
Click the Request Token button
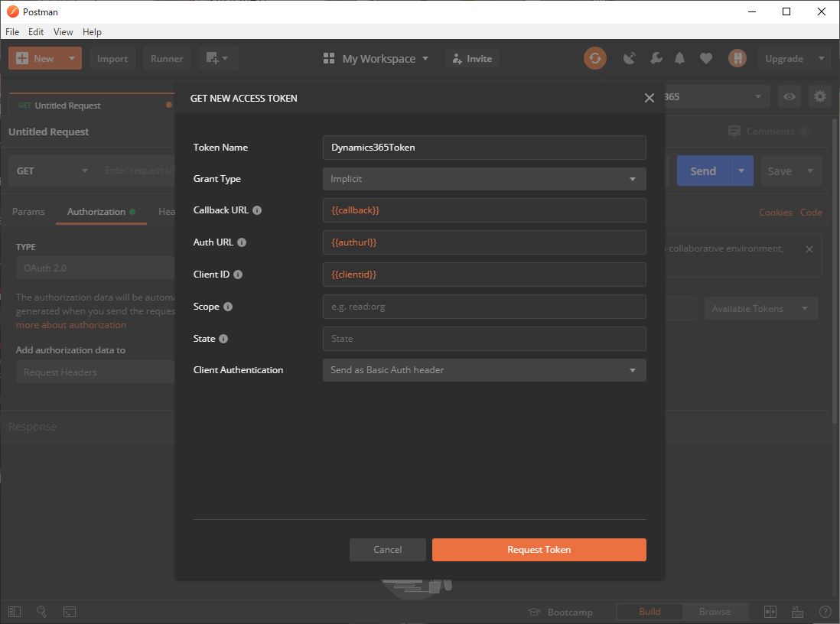pos(539,550)
